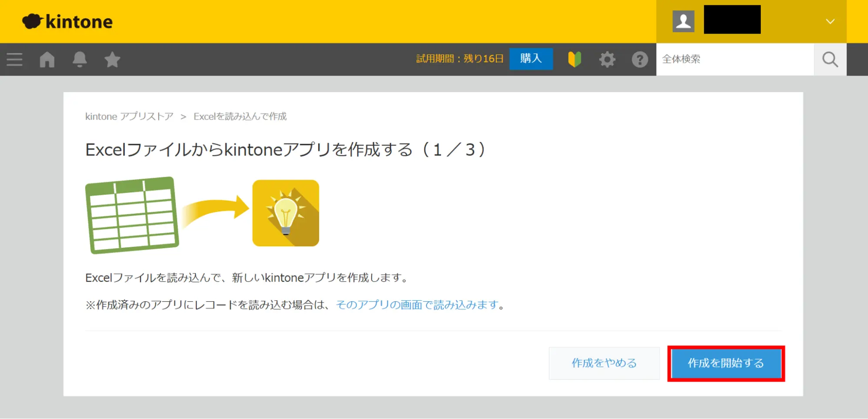Focus the 全体検索 search field
The width and height of the screenshot is (868, 419).
pos(734,60)
